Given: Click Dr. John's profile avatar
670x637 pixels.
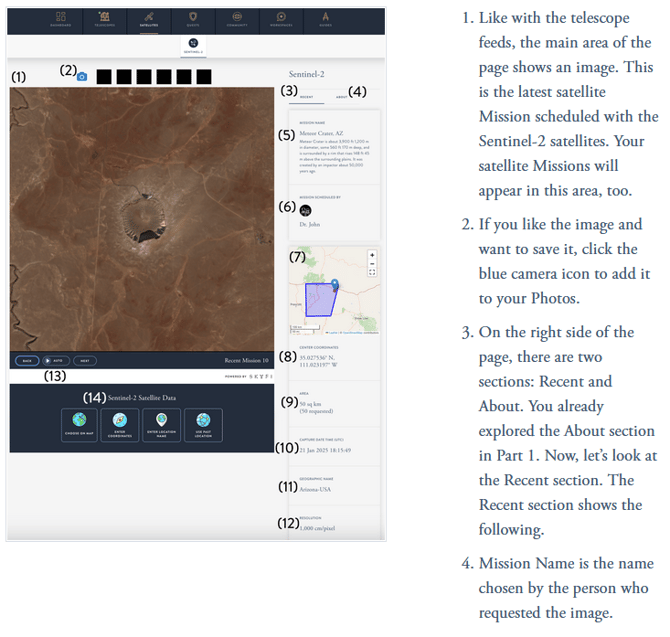Looking at the screenshot, I should point(306,210).
